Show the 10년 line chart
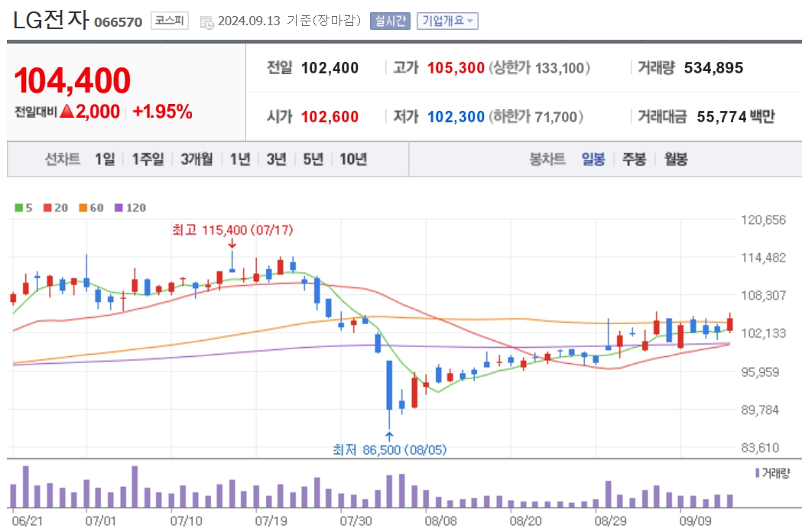This screenshot has height=532, width=802. (x=353, y=159)
